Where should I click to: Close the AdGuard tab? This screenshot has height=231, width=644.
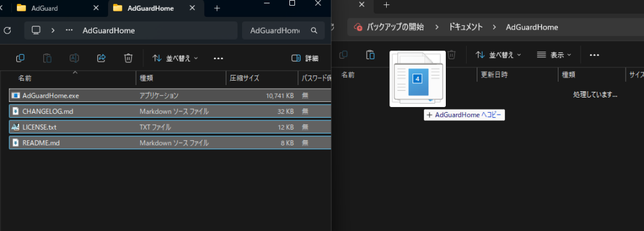96,8
